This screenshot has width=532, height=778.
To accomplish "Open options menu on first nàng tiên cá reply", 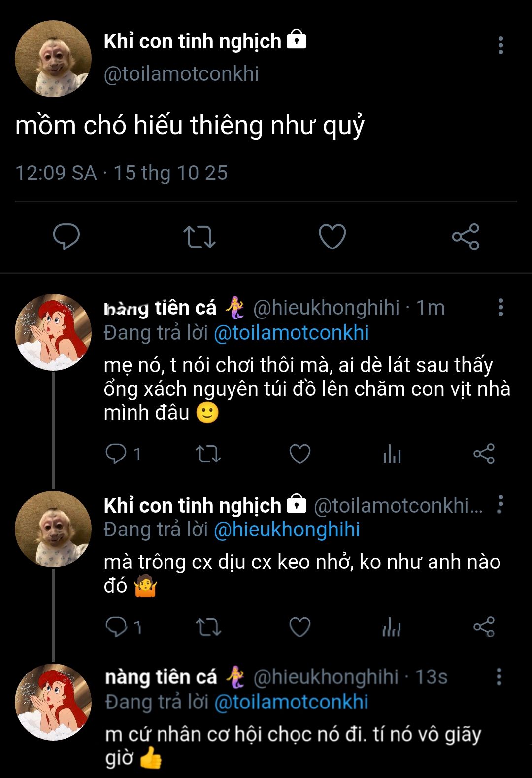I will [500, 307].
